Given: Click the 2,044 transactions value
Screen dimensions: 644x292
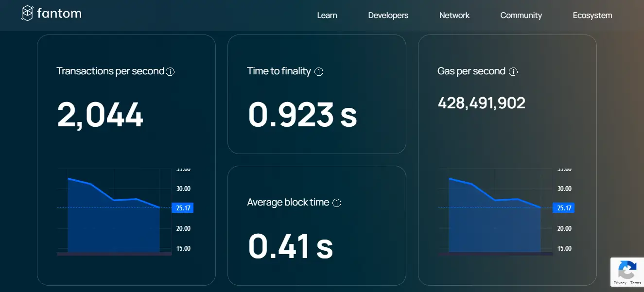Looking at the screenshot, I should click(x=100, y=115).
